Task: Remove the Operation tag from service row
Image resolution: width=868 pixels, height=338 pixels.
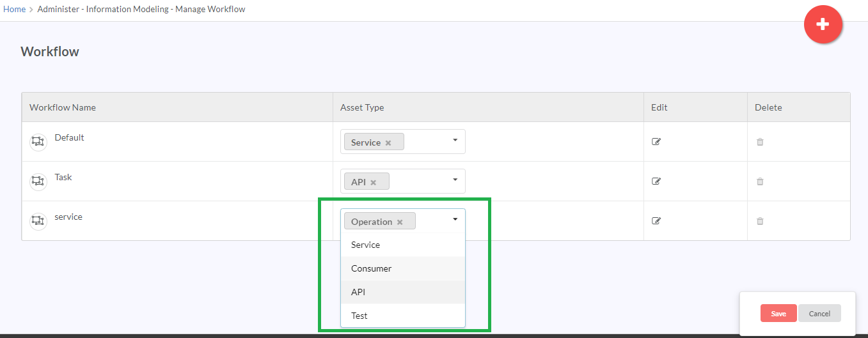Action: [400, 222]
